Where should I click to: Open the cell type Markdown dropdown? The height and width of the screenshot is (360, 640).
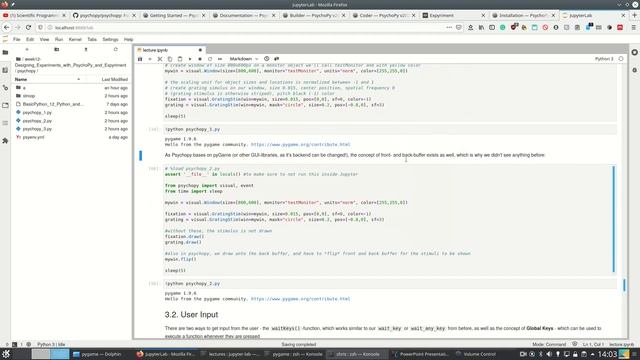pyautogui.click(x=244, y=59)
